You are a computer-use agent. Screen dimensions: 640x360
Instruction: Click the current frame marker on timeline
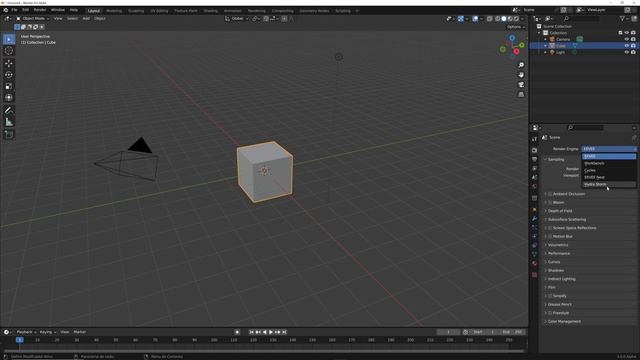click(19, 340)
